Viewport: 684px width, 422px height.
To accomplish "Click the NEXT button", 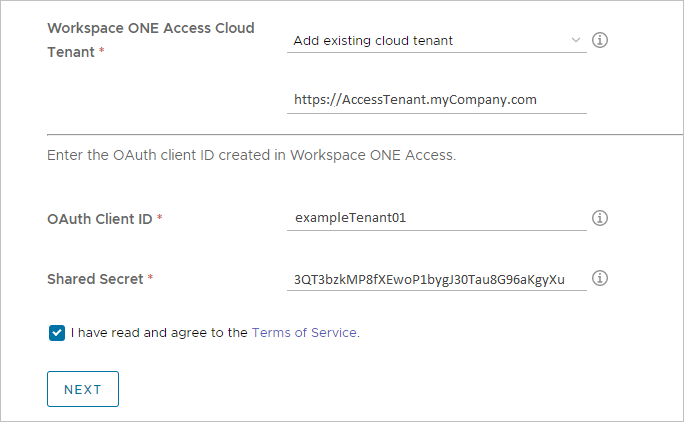I will pyautogui.click(x=83, y=389).
